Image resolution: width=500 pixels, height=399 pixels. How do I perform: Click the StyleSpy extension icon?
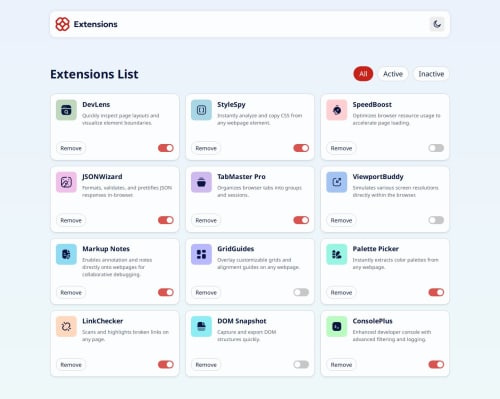click(201, 110)
